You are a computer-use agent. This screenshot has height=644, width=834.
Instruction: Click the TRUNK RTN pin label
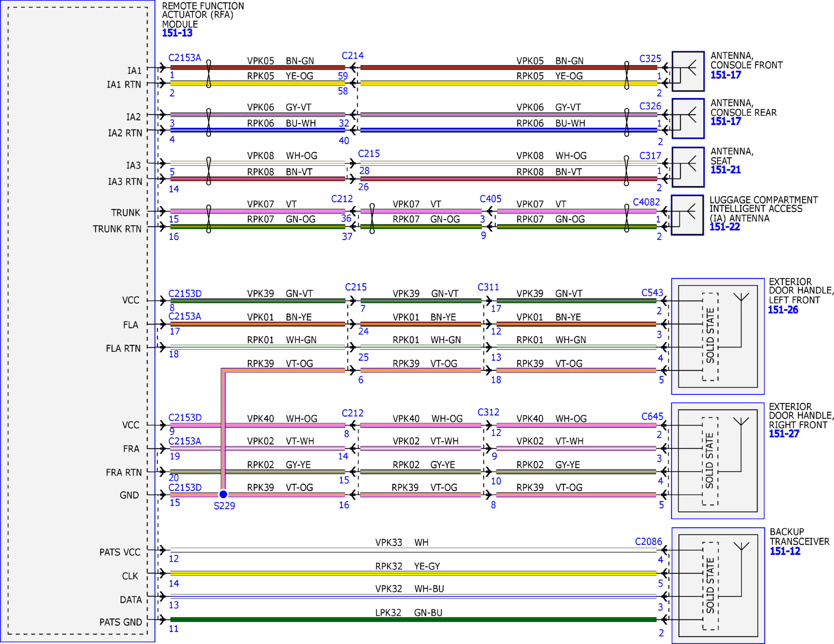pyautogui.click(x=117, y=229)
